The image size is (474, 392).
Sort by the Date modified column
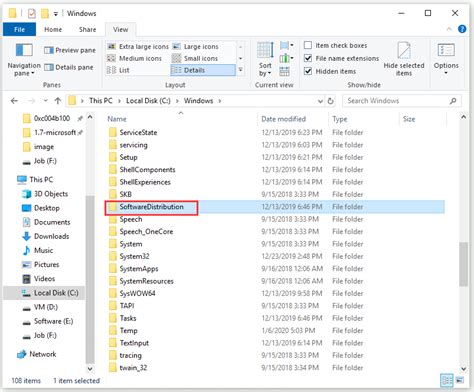pyautogui.click(x=283, y=119)
